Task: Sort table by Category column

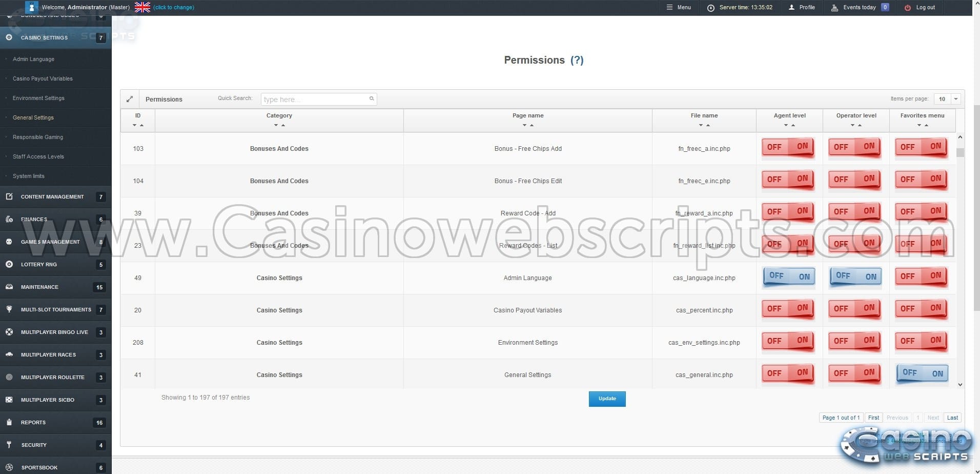Action: coord(279,121)
